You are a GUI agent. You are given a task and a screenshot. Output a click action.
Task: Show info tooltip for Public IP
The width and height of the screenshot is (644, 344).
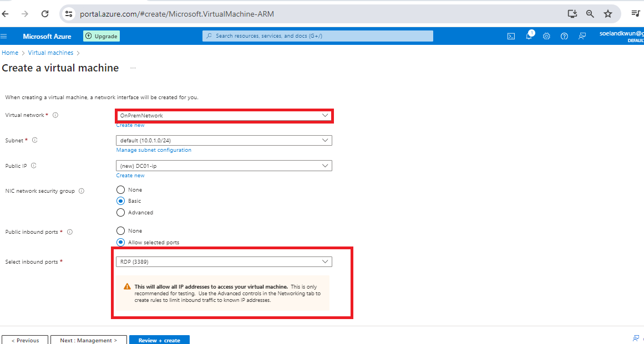(x=34, y=166)
